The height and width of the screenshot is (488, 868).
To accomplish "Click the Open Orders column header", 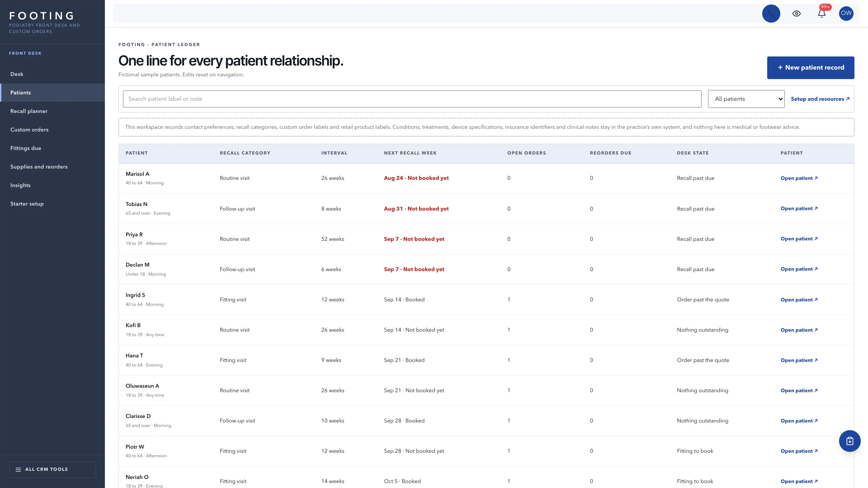I will click(x=526, y=153).
